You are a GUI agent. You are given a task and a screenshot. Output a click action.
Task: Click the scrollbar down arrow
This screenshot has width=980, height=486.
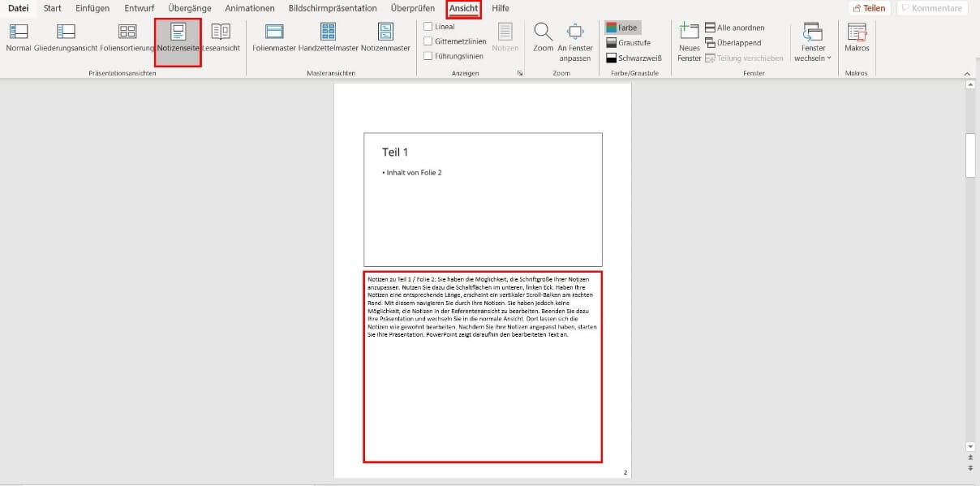[970, 446]
